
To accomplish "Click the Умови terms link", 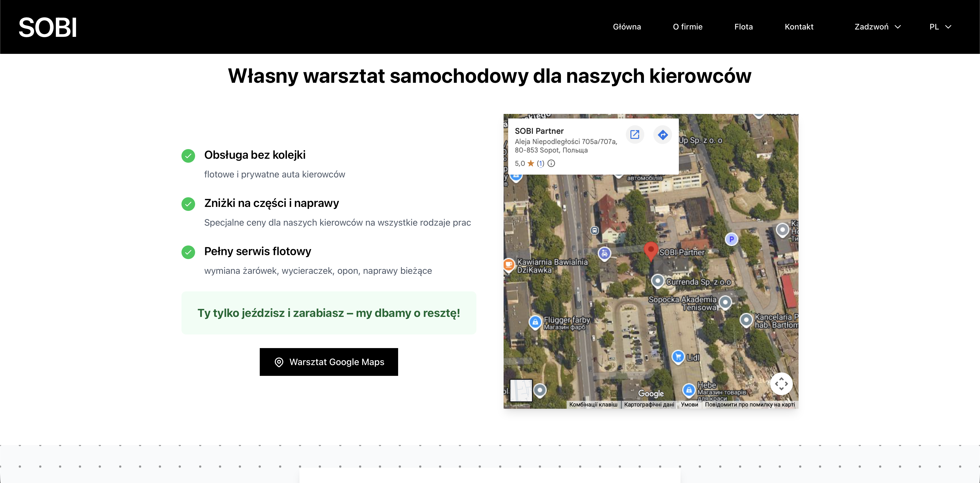I will click(x=689, y=405).
